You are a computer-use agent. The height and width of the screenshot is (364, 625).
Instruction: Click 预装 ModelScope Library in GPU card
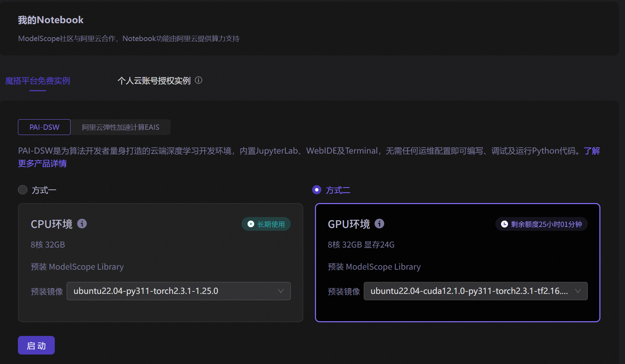click(374, 267)
